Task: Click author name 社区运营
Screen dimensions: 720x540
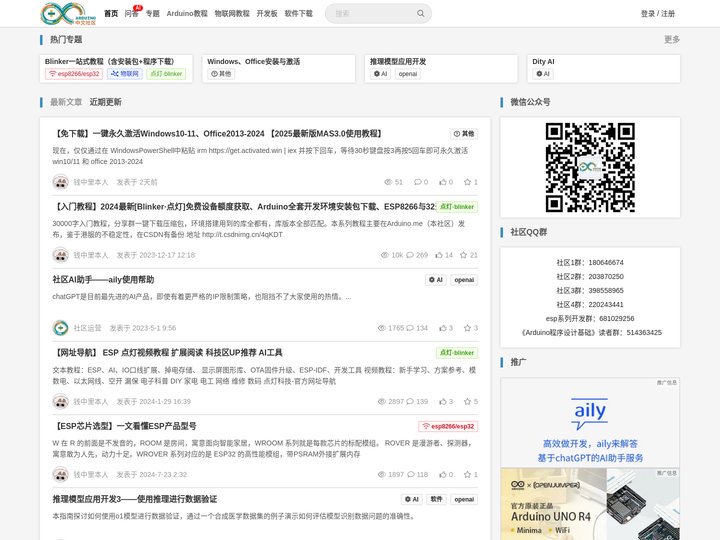Action: (x=87, y=328)
